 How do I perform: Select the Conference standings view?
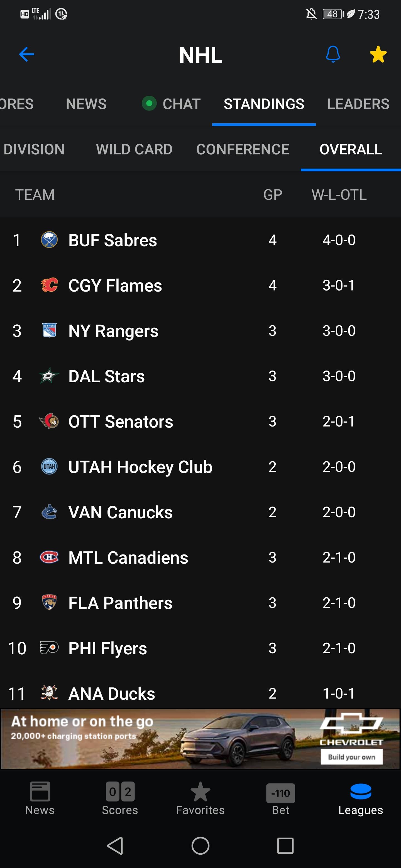point(243,149)
